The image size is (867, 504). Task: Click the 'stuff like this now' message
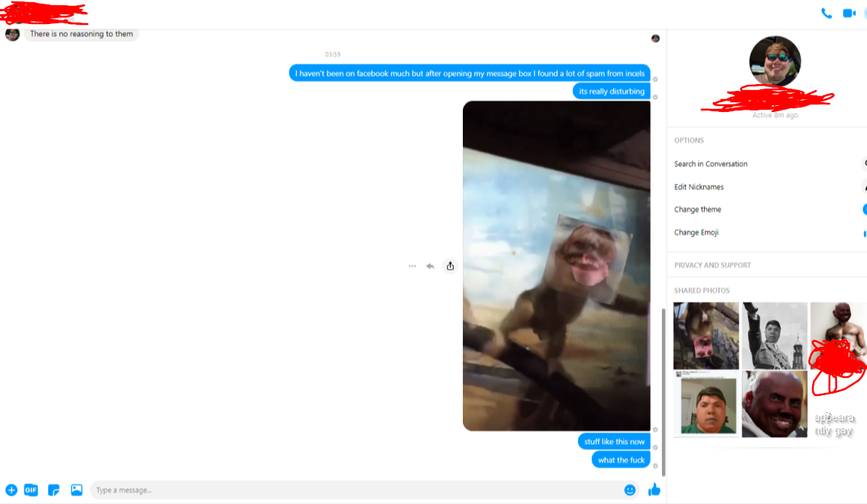tap(615, 442)
